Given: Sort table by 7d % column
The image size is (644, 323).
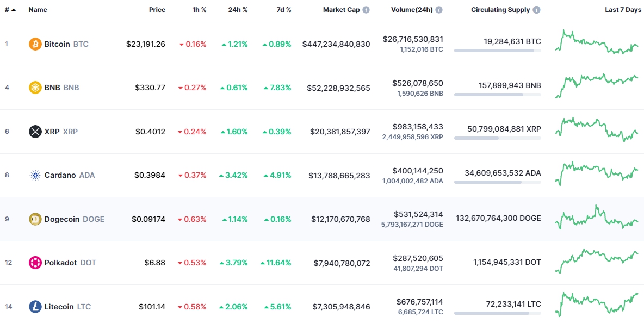Looking at the screenshot, I should [x=283, y=10].
